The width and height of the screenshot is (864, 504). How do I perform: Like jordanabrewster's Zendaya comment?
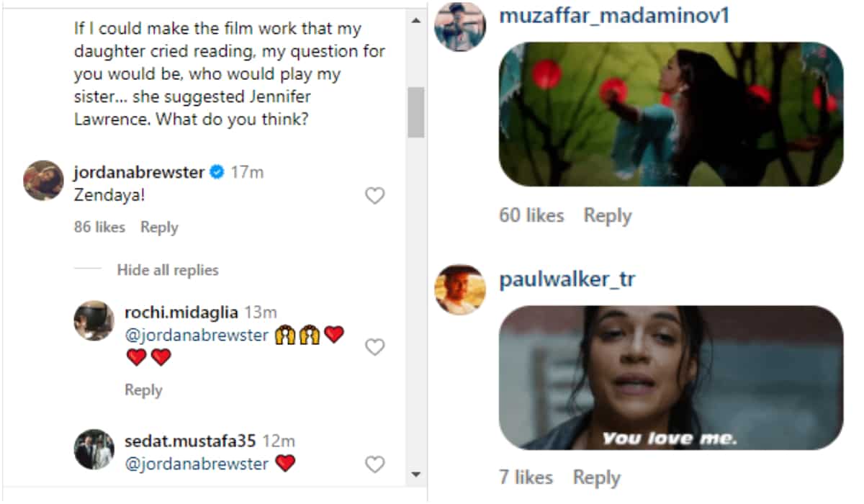click(375, 196)
